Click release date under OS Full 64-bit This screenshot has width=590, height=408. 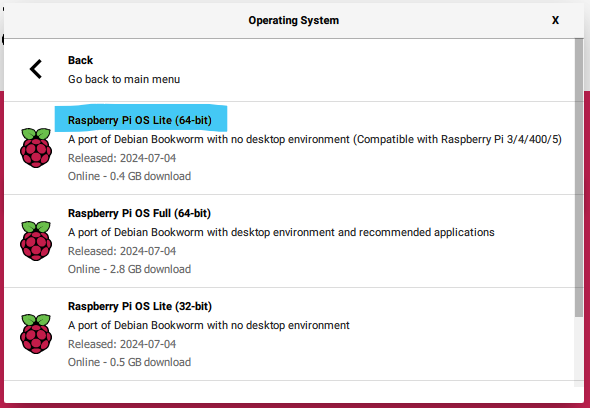coord(122,251)
